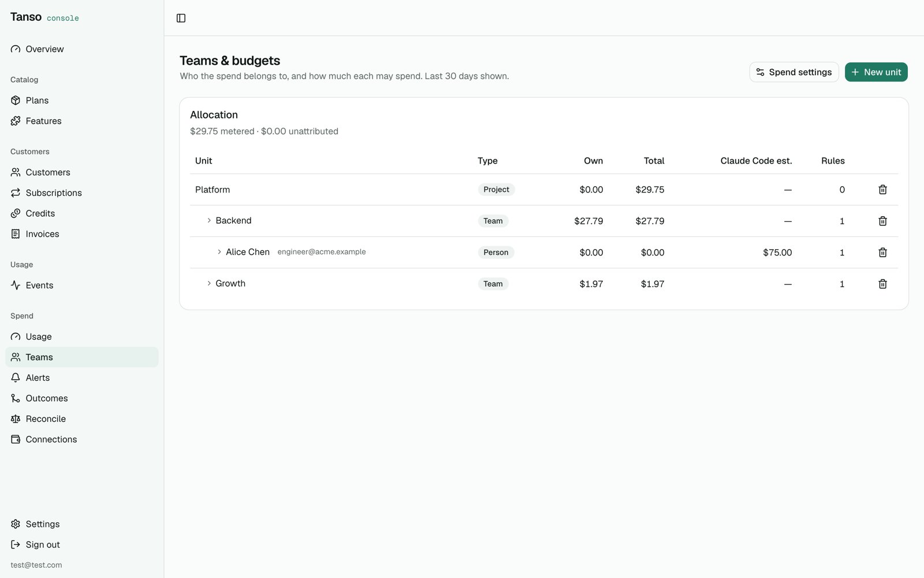This screenshot has width=924, height=578.
Task: Open Subscriptions in the sidebar
Action: tap(82, 193)
